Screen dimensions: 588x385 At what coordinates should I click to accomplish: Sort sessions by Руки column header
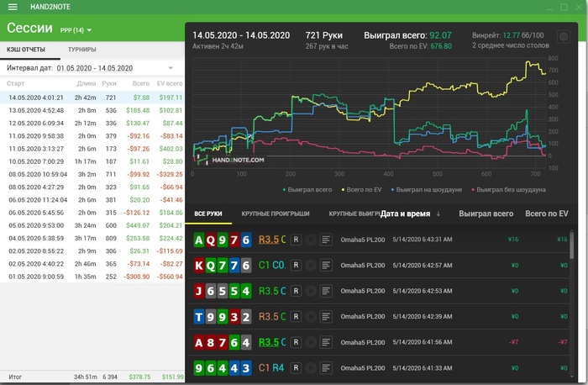pos(109,83)
